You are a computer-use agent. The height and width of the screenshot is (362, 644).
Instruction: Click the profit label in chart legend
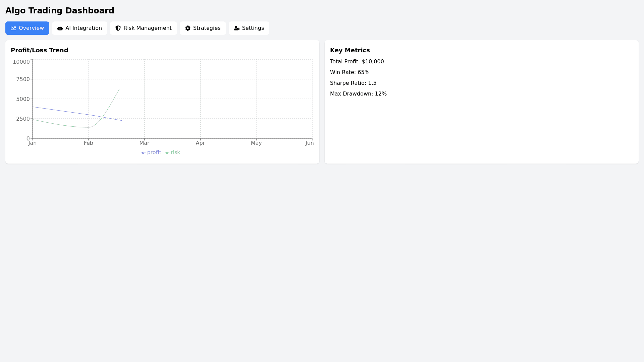(x=154, y=153)
